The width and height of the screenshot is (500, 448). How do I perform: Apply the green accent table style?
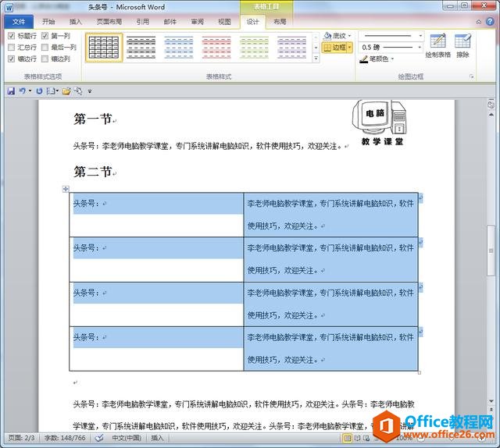[x=254, y=48]
